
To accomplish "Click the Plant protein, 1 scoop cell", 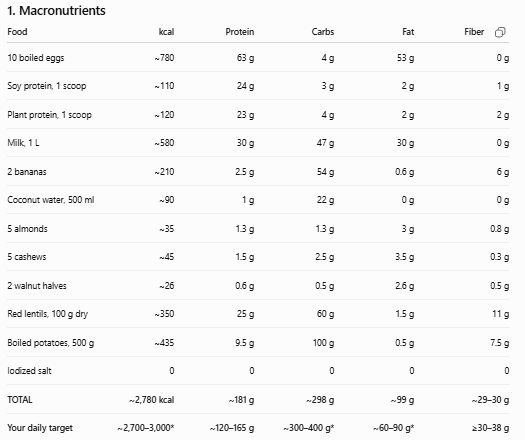I will pyautogui.click(x=50, y=115).
